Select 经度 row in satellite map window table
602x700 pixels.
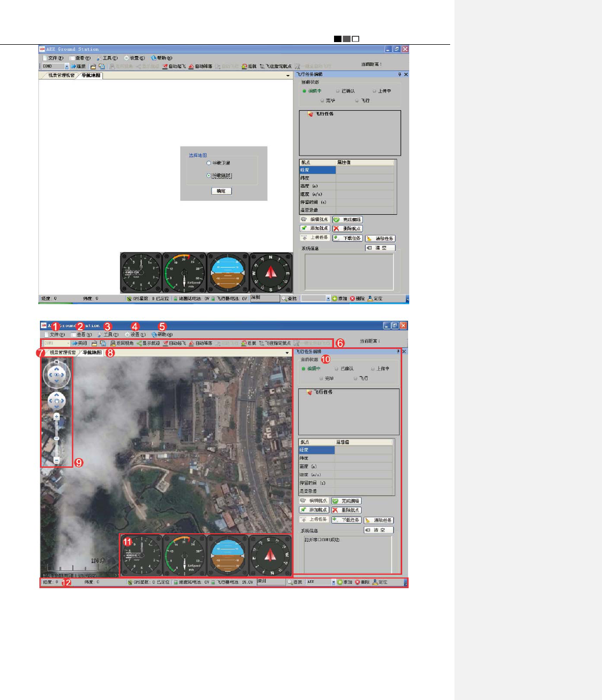point(346,450)
